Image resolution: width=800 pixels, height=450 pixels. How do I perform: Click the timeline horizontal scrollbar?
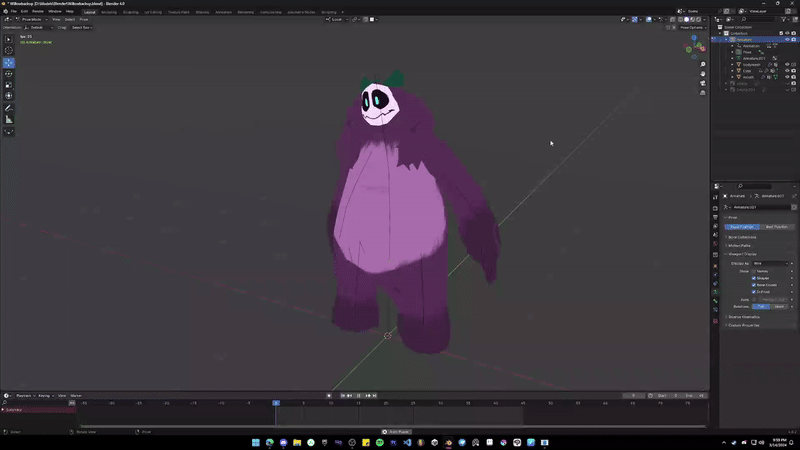tap(393, 427)
